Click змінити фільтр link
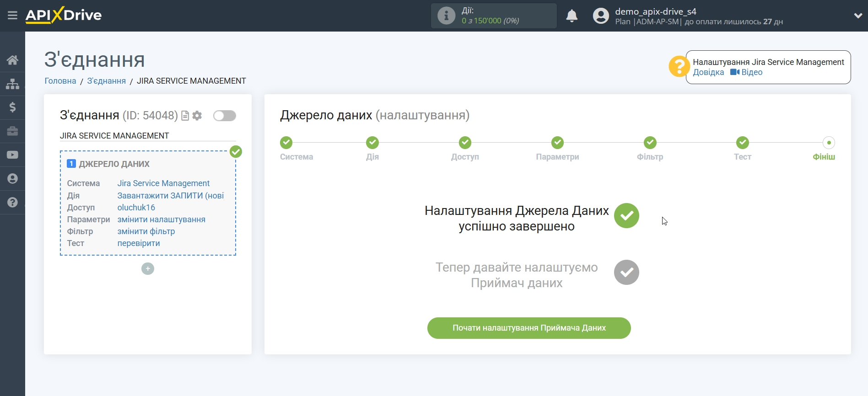The width and height of the screenshot is (868, 396). tap(146, 231)
